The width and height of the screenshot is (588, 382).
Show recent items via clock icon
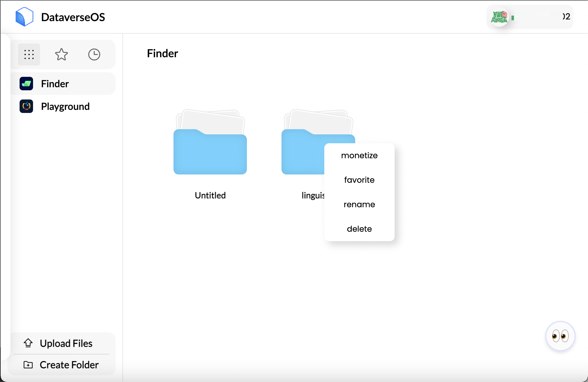(x=94, y=54)
